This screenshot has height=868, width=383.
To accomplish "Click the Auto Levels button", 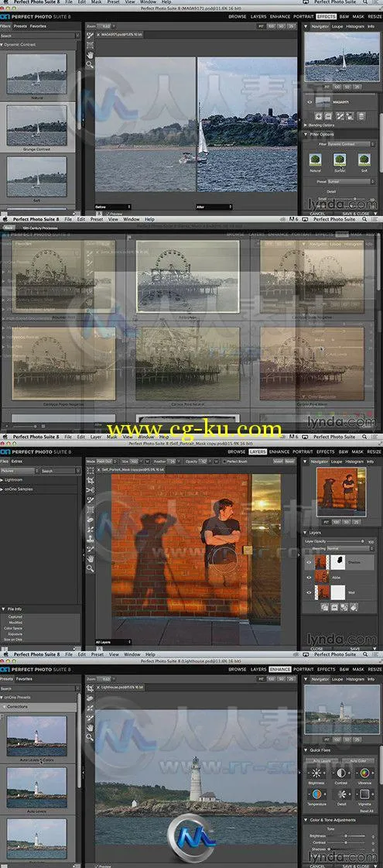I will point(322,760).
